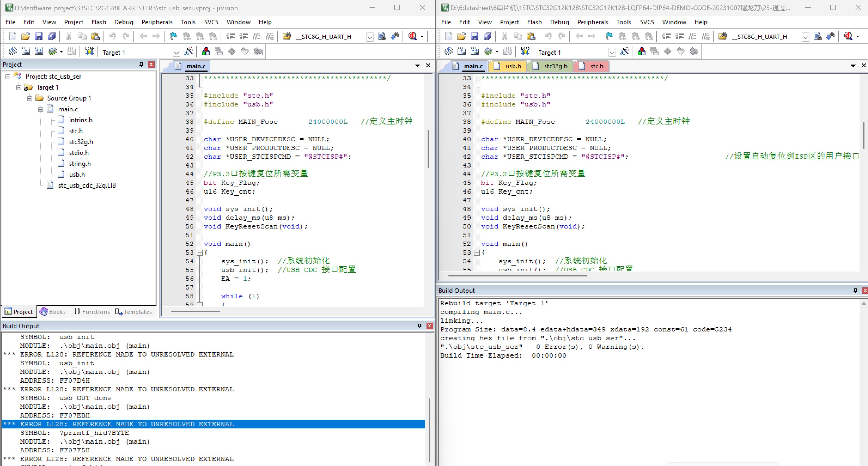Open Peripherals menu in left window
The height and width of the screenshot is (466, 868).
[x=157, y=22]
